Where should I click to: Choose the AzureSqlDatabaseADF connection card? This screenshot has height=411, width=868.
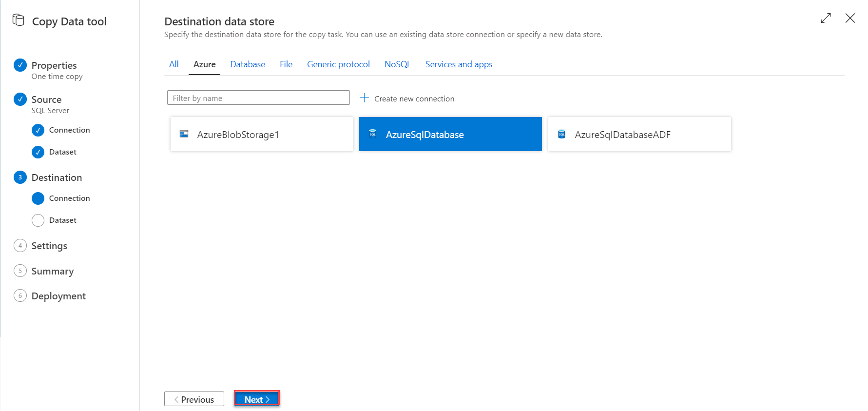click(x=639, y=134)
